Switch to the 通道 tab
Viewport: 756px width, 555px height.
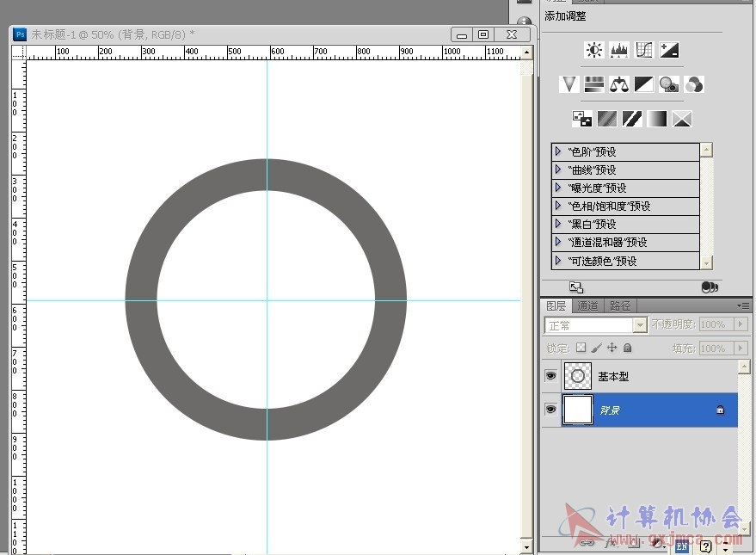[x=587, y=305]
